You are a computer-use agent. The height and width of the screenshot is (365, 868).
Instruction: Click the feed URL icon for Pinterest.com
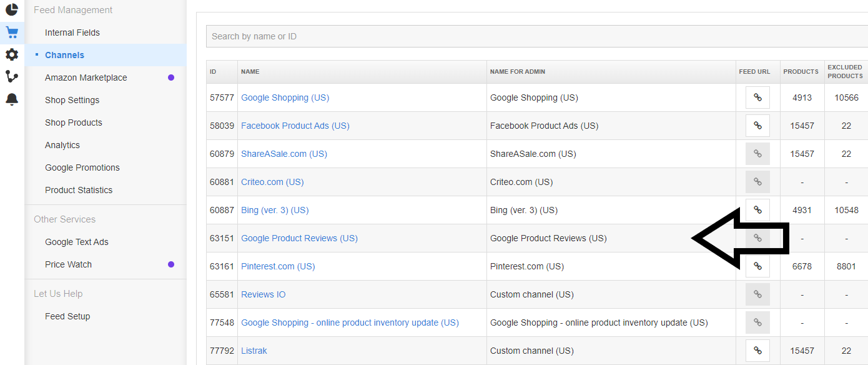coord(757,266)
